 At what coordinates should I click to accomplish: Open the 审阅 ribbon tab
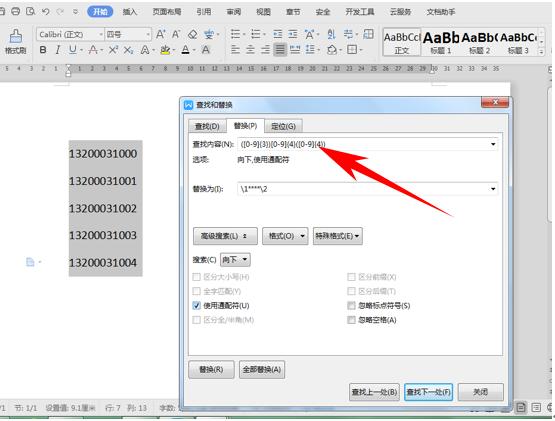(234, 12)
